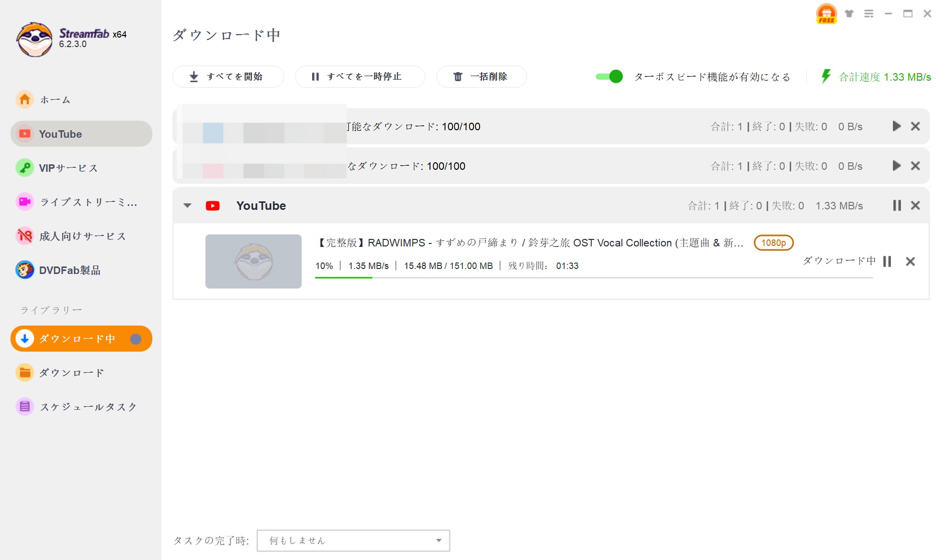Click the 1.35 MB/s item speed
The width and height of the screenshot is (942, 560).
(x=368, y=266)
